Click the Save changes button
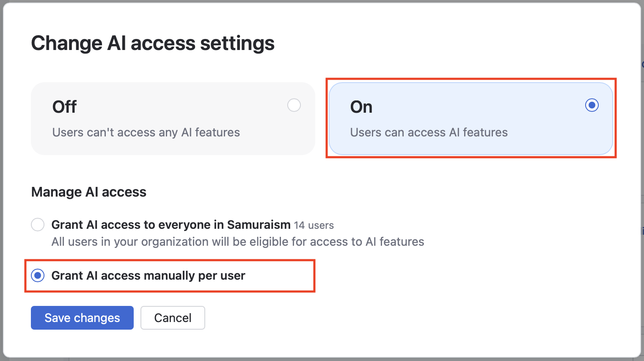644x361 pixels. tap(82, 318)
